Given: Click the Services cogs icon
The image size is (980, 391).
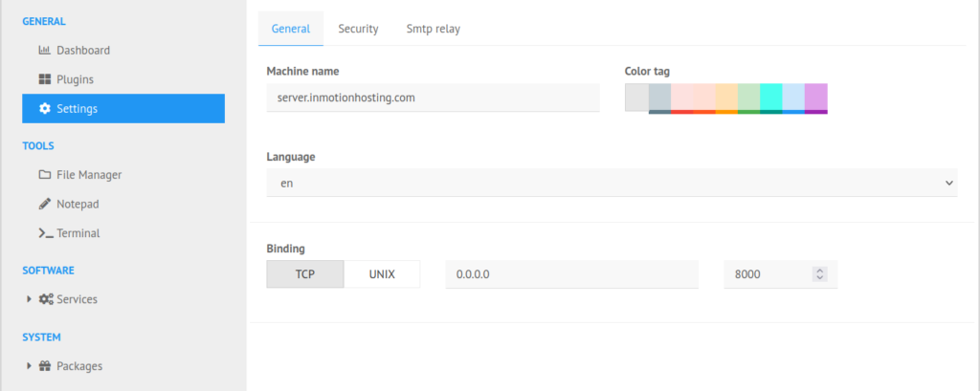Looking at the screenshot, I should coord(46,299).
